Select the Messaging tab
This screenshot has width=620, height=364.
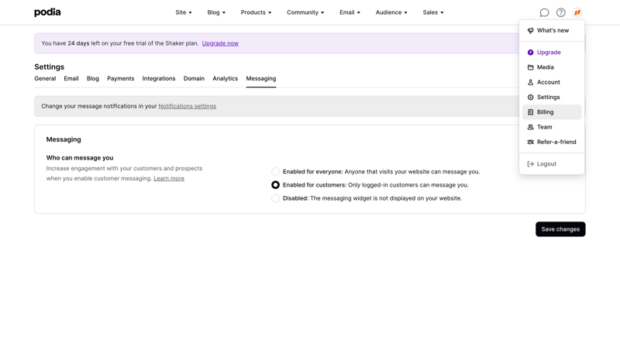(261, 79)
